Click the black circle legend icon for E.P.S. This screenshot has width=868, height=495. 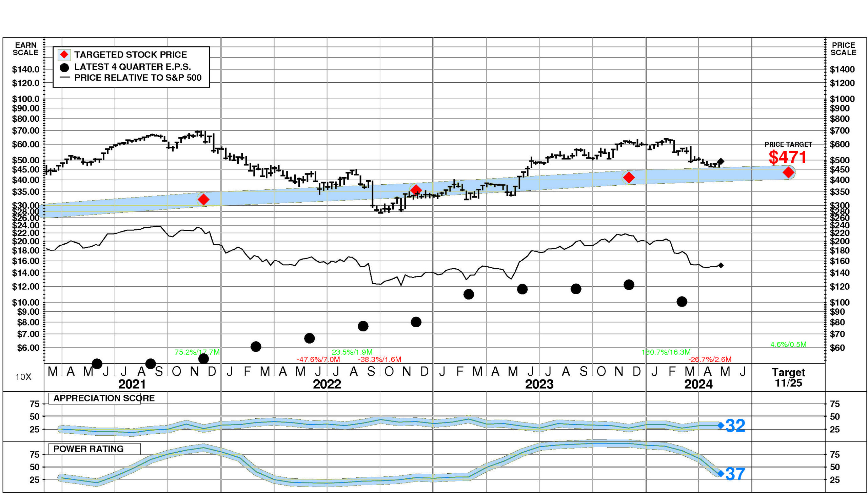tap(64, 67)
